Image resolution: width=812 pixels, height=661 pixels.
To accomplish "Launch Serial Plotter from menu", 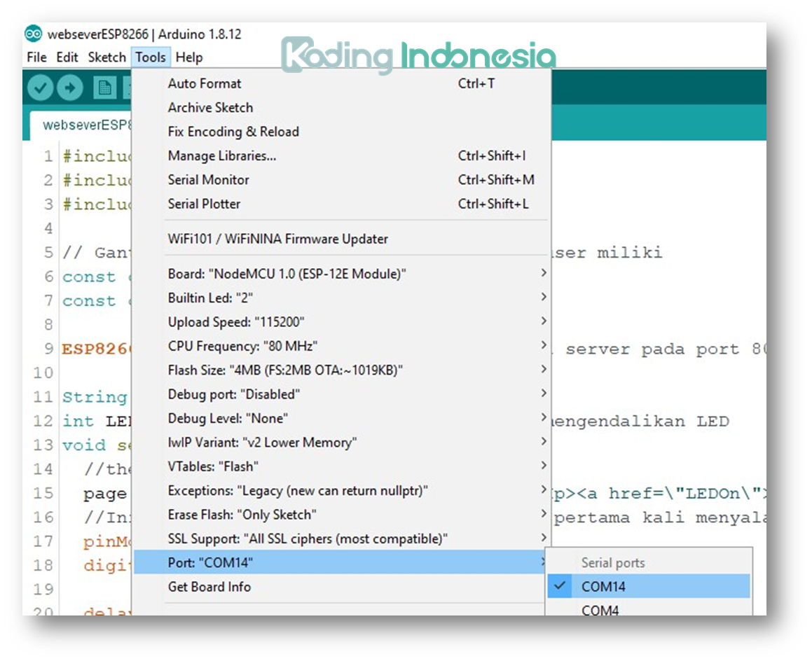I will coord(342,204).
